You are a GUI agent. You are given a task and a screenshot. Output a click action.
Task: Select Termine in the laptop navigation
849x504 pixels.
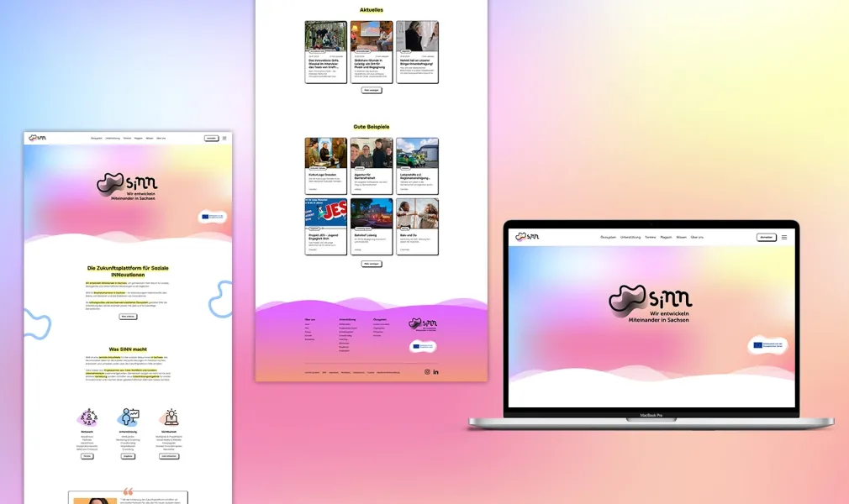coord(651,237)
